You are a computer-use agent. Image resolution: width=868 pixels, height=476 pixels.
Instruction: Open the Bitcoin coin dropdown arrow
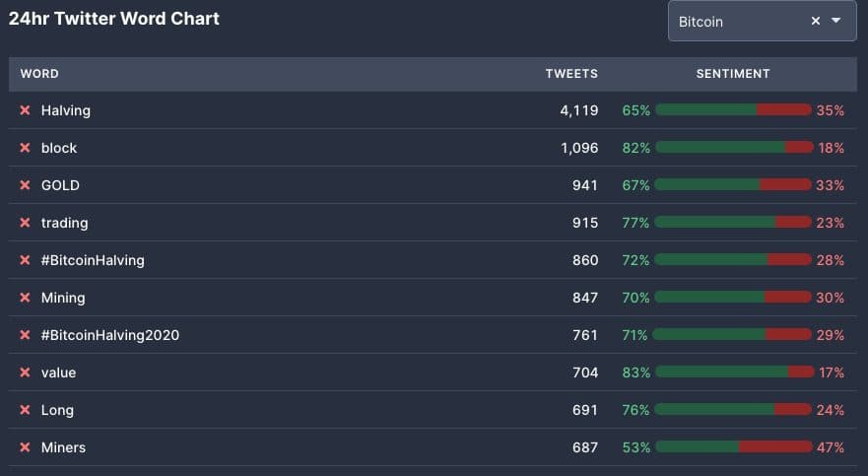[x=836, y=21]
